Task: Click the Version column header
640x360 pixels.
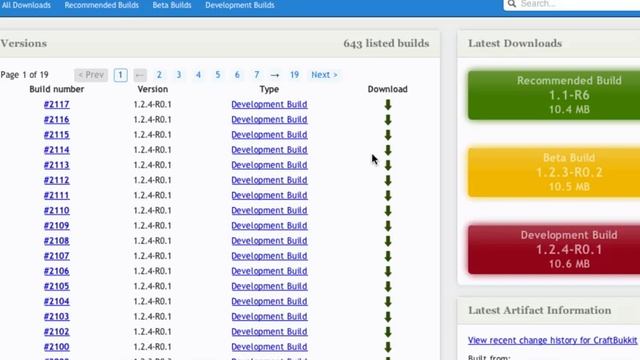Action: click(153, 89)
